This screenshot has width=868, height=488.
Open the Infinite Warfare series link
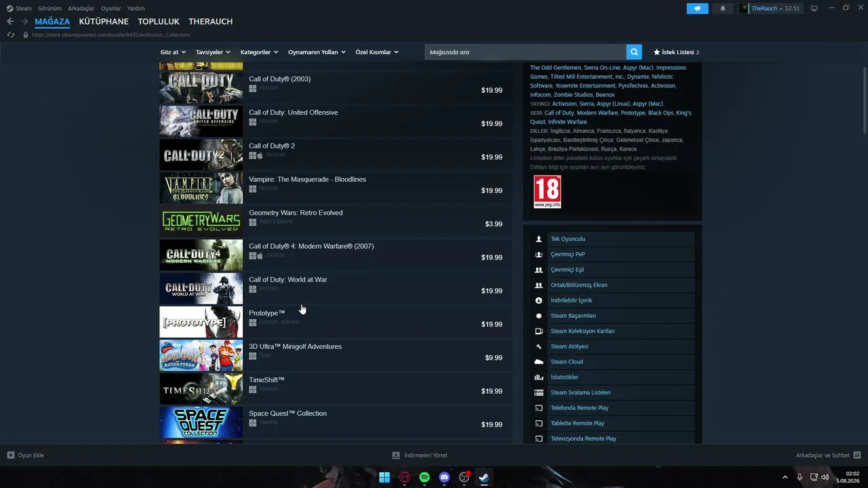tap(567, 122)
